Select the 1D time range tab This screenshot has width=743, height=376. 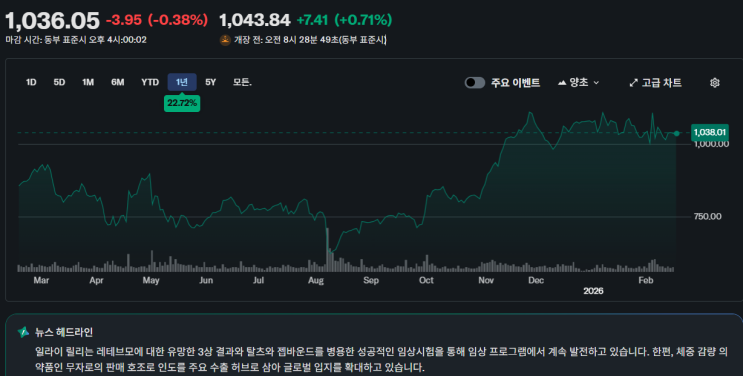(31, 83)
